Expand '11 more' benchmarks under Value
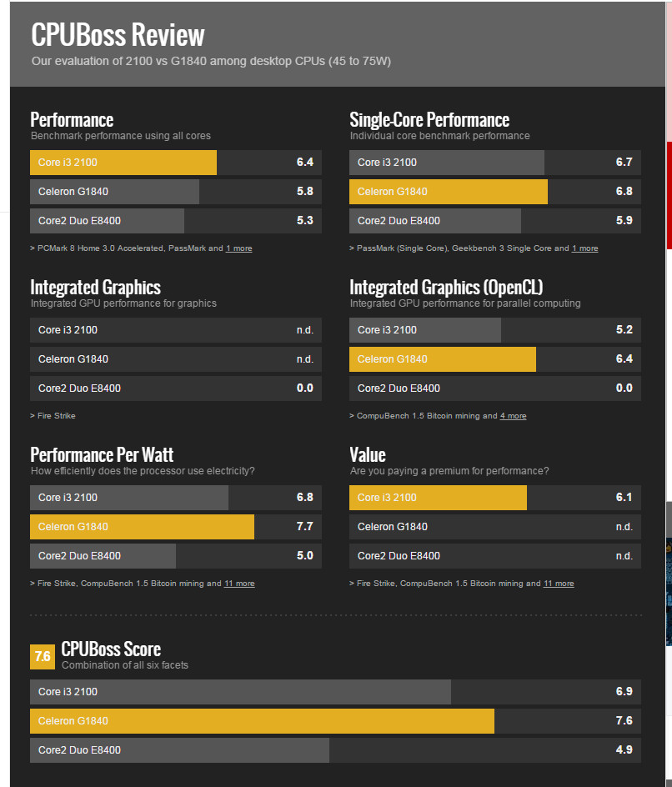This screenshot has width=672, height=787. pyautogui.click(x=559, y=584)
